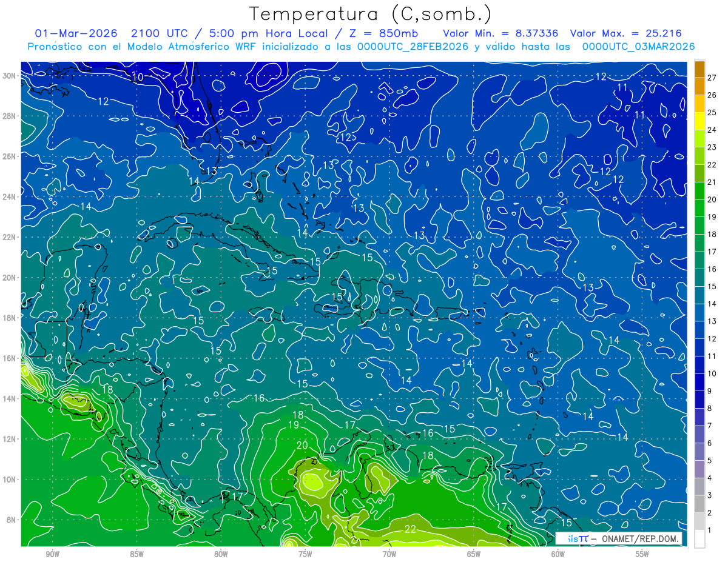Click the 18N latitude axis label
The image size is (728, 562).
tap(10, 318)
